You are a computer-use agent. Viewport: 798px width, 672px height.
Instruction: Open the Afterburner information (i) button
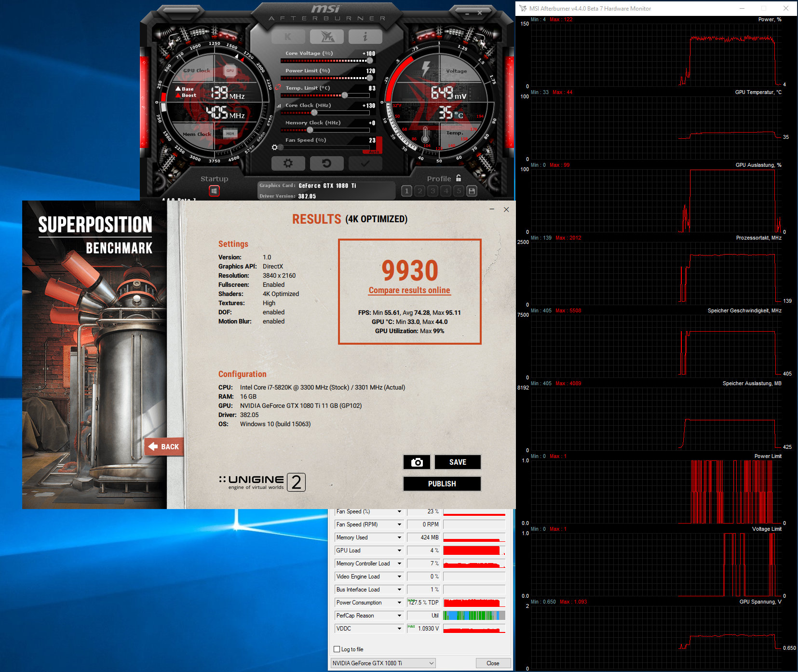click(x=365, y=36)
